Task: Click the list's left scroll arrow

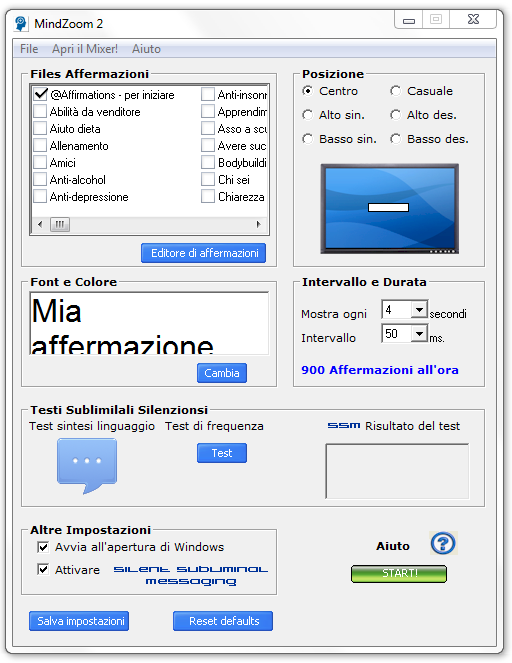Action: [x=40, y=224]
